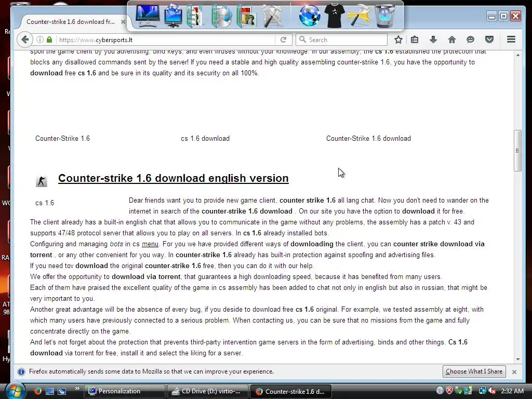Click Switch between windows in Quick Launch
The image size is (532, 399).
tap(62, 391)
